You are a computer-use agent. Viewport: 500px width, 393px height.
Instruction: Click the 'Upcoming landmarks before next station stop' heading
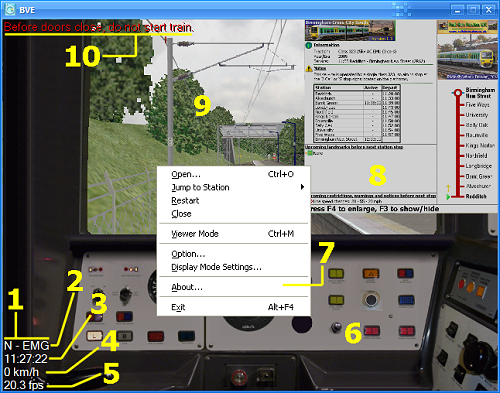point(354,147)
